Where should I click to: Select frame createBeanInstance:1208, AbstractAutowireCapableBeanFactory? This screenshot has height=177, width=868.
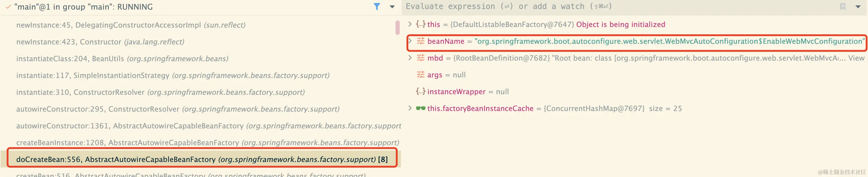point(208,143)
